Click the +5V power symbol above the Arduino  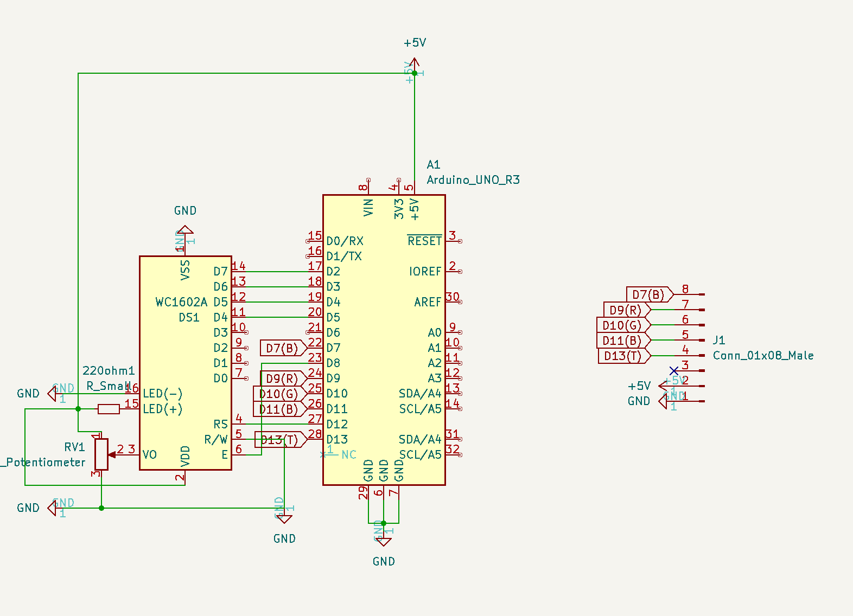point(415,61)
